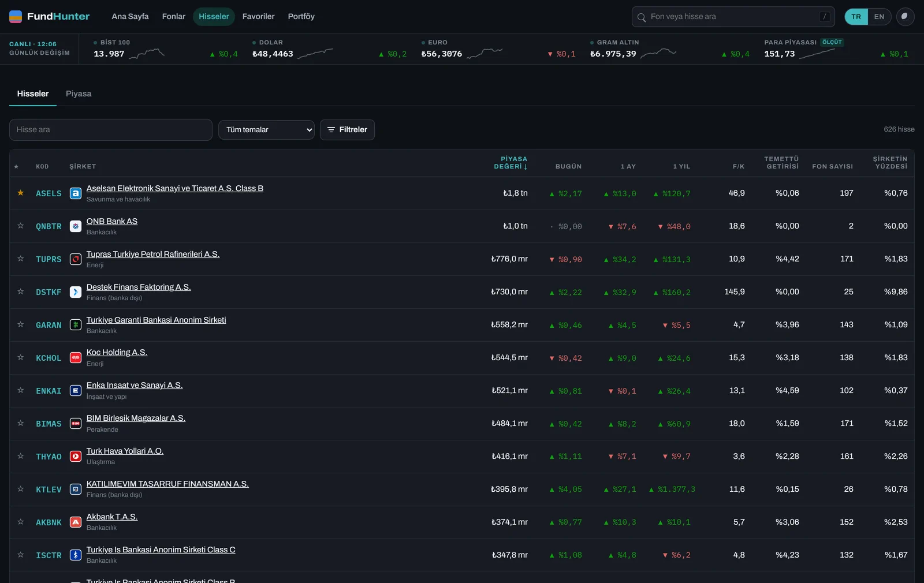Add ENKAI to favorites star
Viewport: 924px width, 583px height.
(x=21, y=390)
